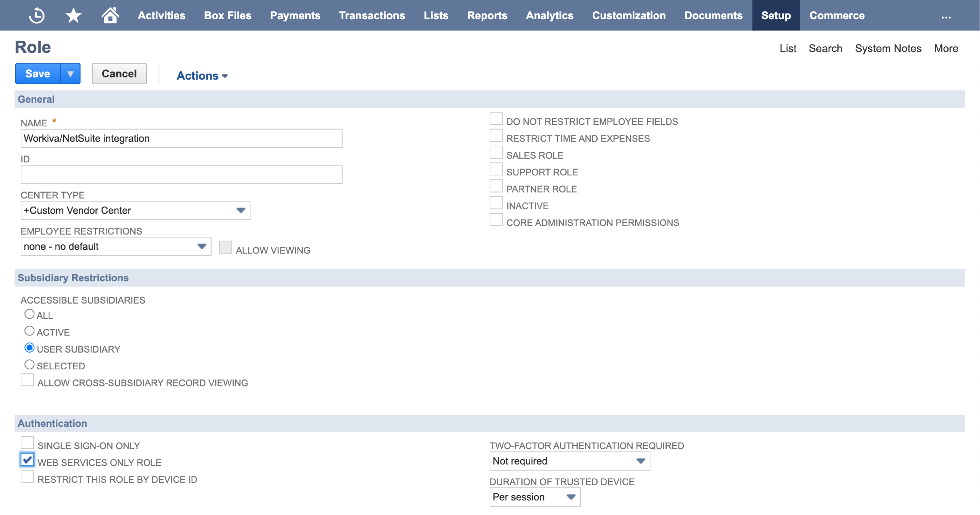Click inside the ID input field
This screenshot has width=980, height=515.
[x=181, y=174]
